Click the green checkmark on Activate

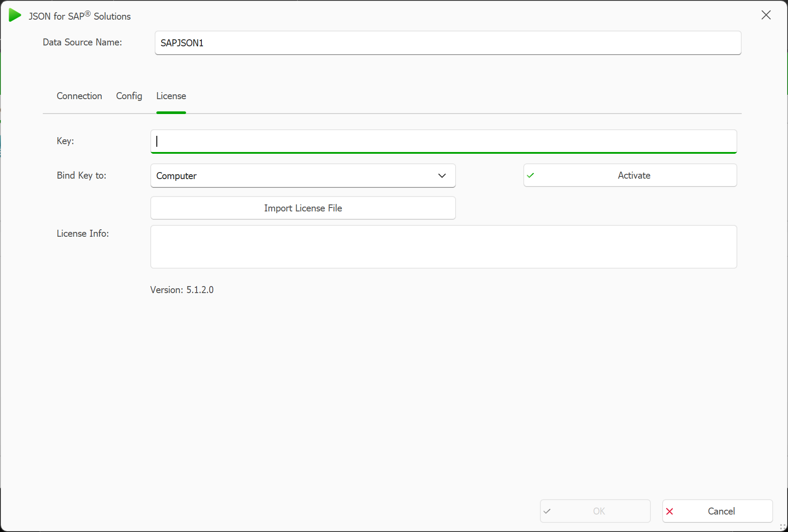pos(531,175)
